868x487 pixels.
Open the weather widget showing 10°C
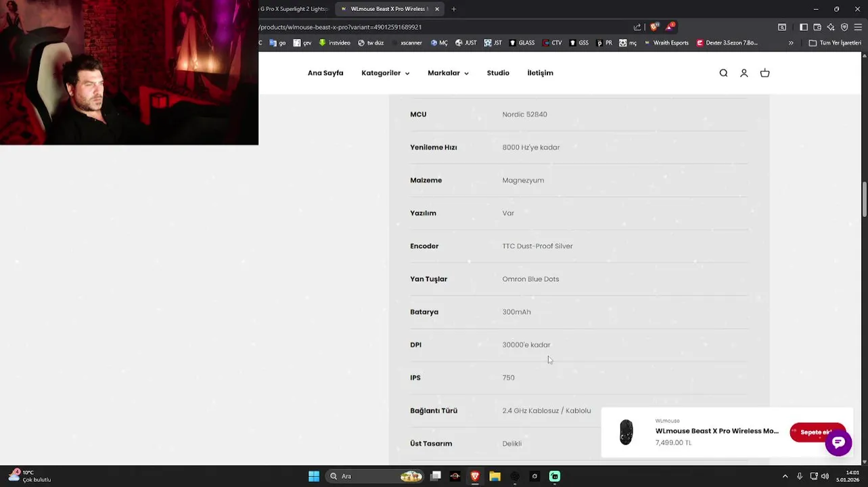tap(29, 476)
